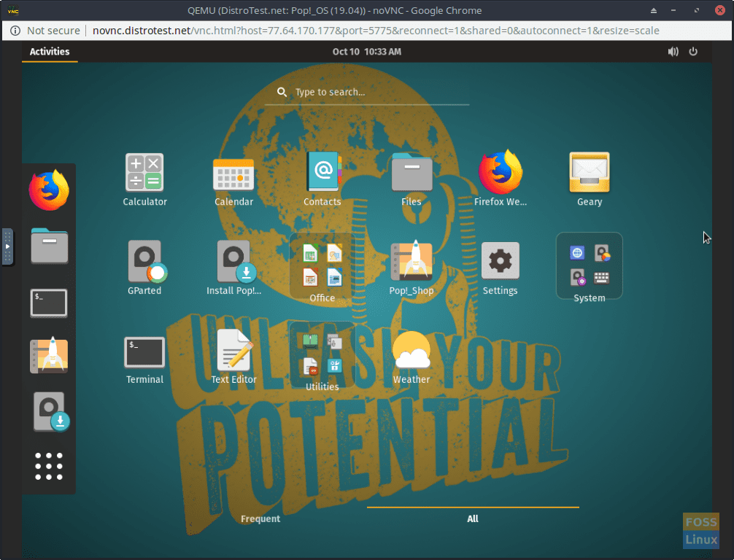734x560 pixels.
Task: Open the Geary mail app
Action: click(x=590, y=179)
